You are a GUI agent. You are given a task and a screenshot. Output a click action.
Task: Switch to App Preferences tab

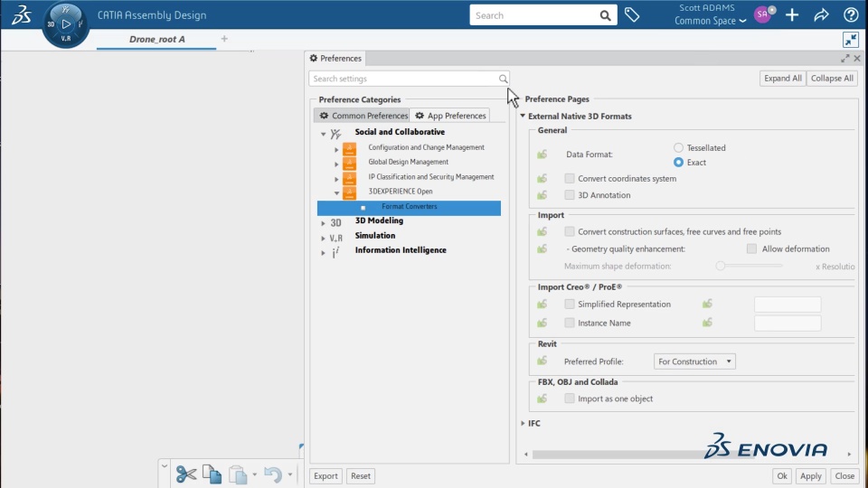point(450,115)
